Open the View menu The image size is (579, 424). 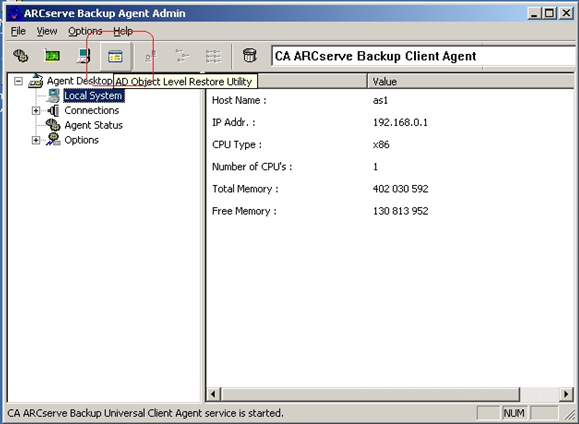47,31
